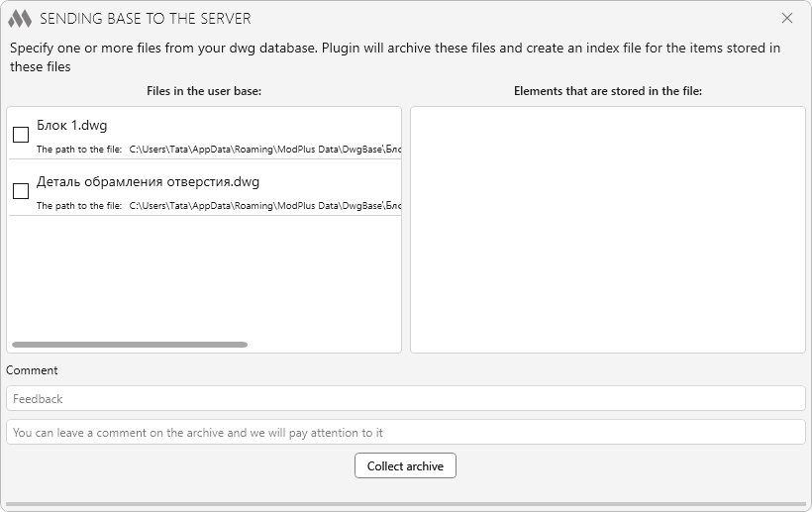
Task: Select the Деталь обрамления отверстия.dwg file name
Action: coord(148,182)
